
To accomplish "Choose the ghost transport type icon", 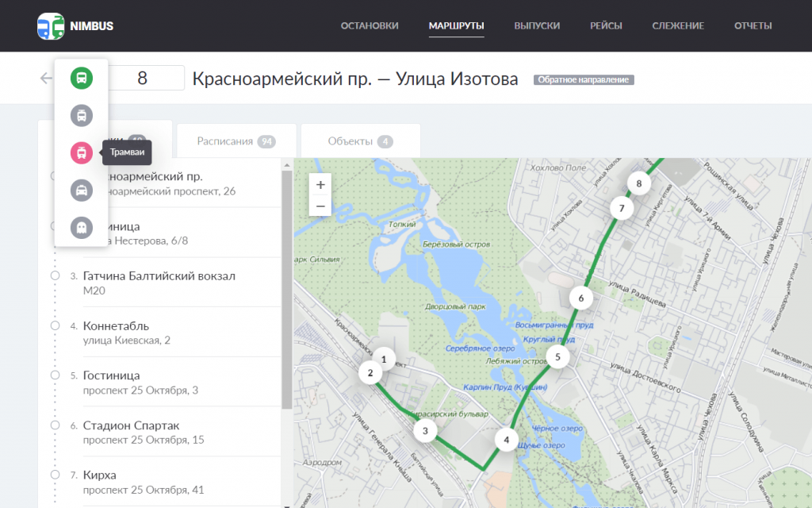I will [x=81, y=227].
